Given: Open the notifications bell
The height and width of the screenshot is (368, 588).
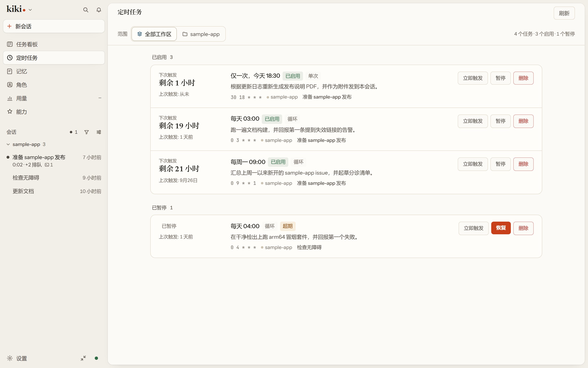Looking at the screenshot, I should click(99, 10).
